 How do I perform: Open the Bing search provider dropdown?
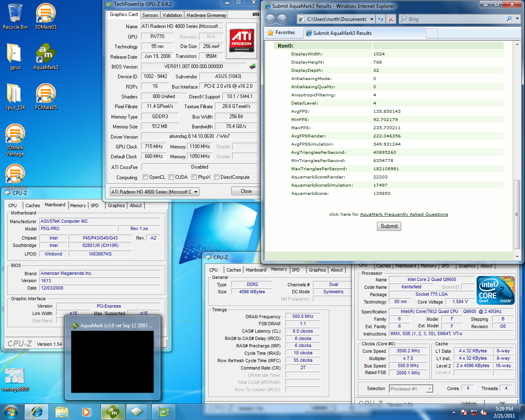coord(517,19)
